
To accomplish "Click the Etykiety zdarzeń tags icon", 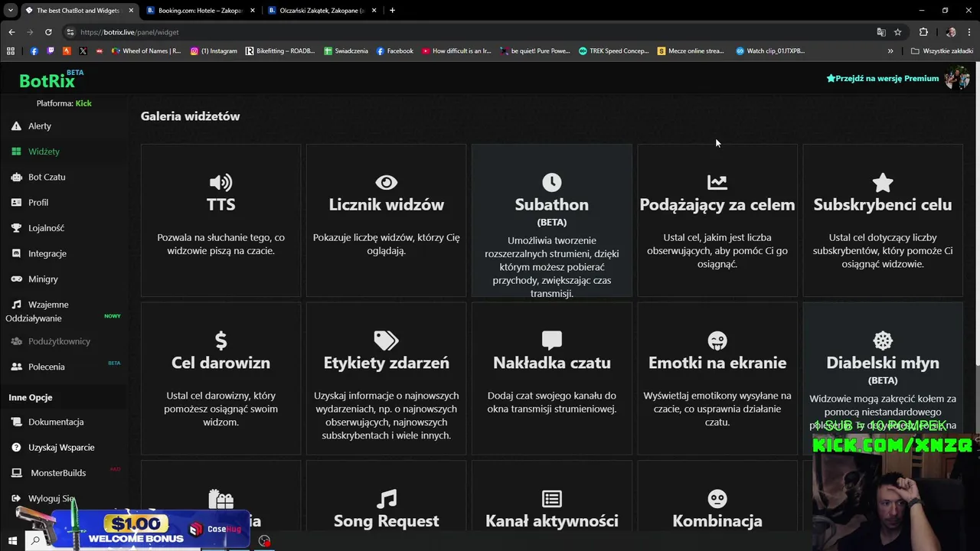I will pos(386,341).
